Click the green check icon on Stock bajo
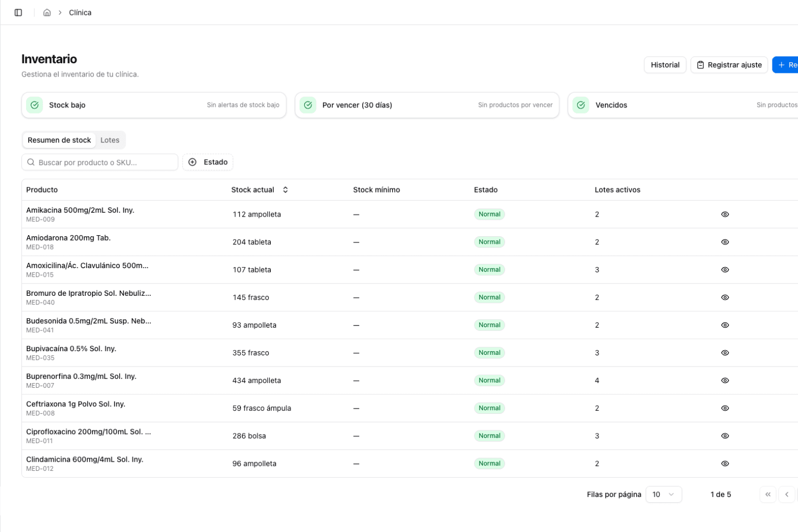 tap(34, 105)
